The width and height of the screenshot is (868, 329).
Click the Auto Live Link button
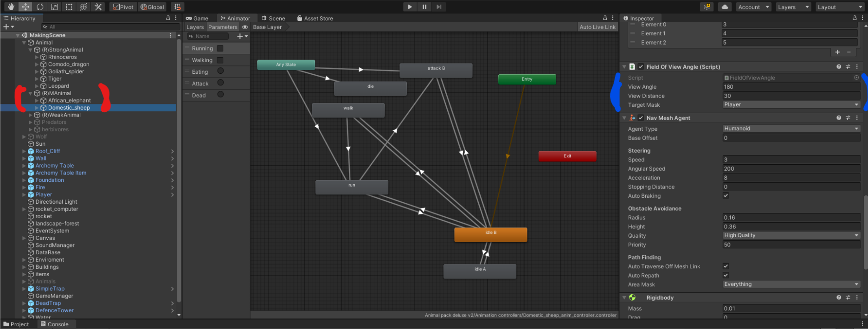pos(598,27)
